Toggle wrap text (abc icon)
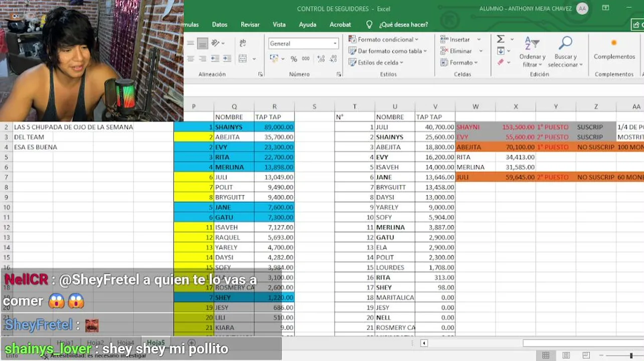 pos(243,44)
